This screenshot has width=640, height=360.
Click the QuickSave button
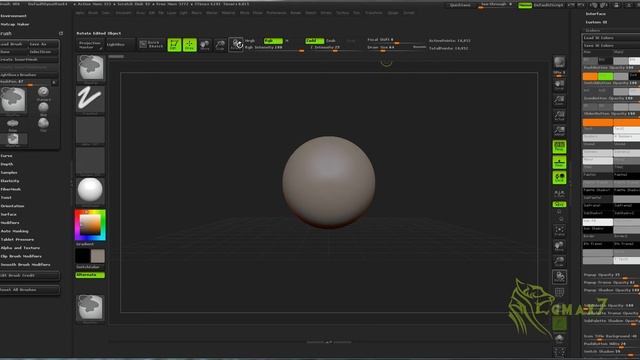460,5
